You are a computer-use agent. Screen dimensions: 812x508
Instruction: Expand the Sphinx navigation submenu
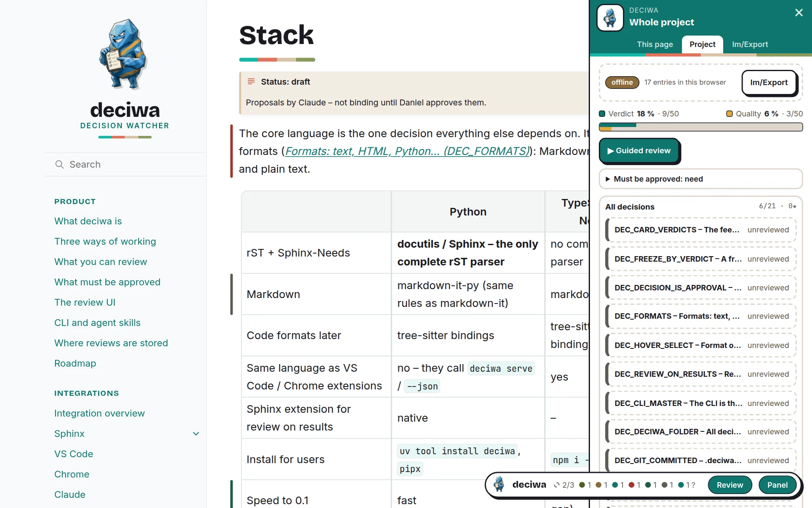pos(196,433)
